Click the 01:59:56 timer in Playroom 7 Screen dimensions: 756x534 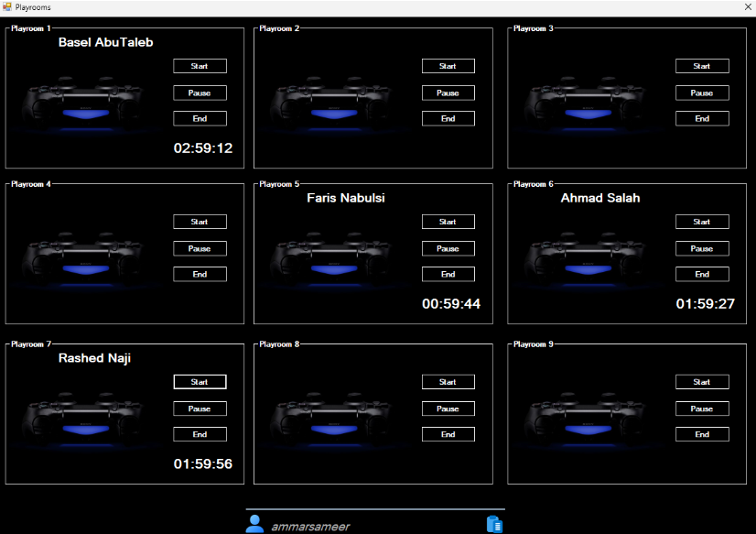[x=203, y=464]
